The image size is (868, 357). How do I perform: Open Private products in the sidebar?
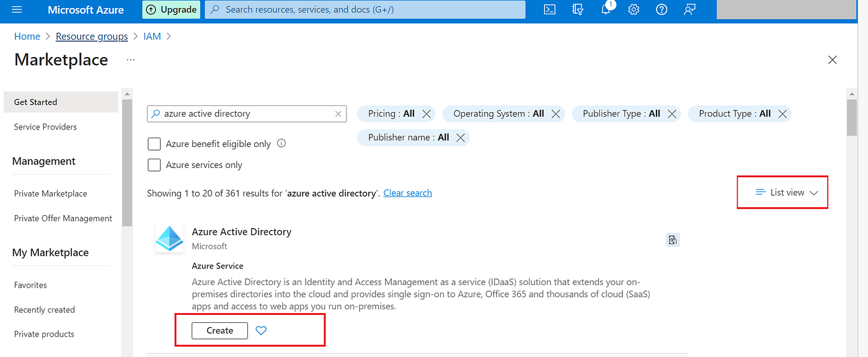click(x=44, y=334)
